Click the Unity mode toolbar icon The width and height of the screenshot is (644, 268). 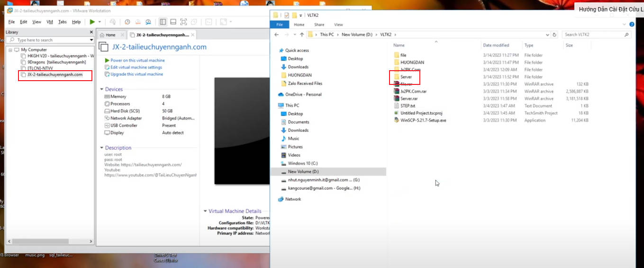pos(194,22)
